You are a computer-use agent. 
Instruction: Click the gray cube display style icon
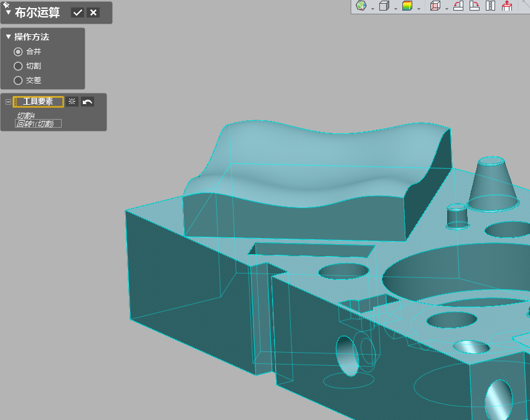(x=384, y=6)
